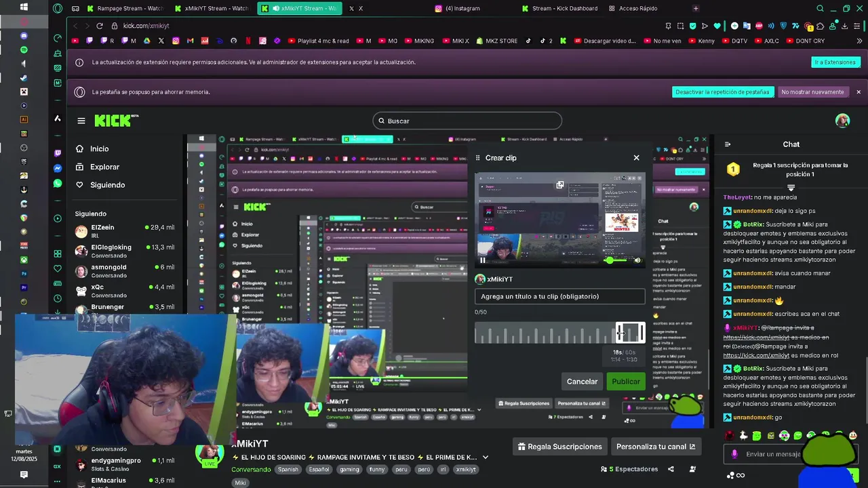Image resolution: width=868 pixels, height=488 pixels.
Task: Switch to Acceso Rápido tab
Action: tap(633, 8)
